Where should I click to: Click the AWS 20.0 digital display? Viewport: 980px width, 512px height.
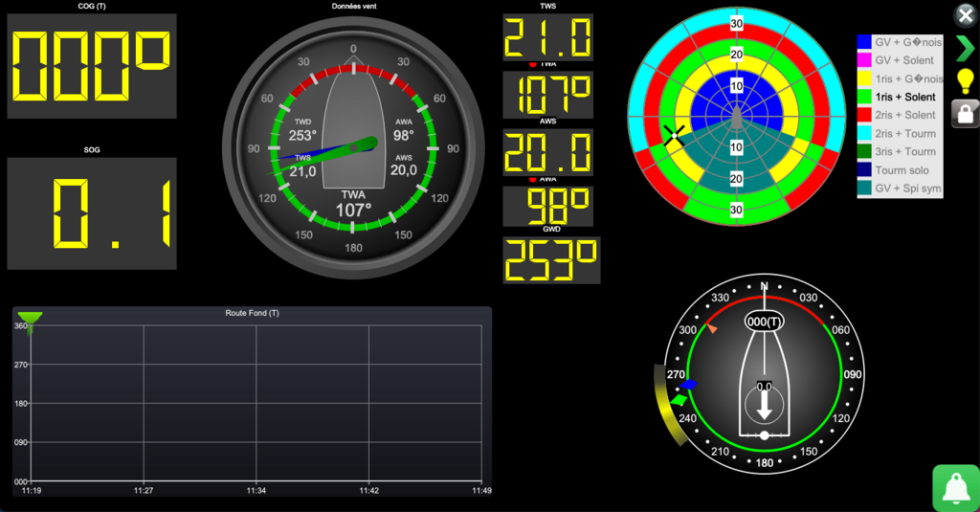[548, 152]
